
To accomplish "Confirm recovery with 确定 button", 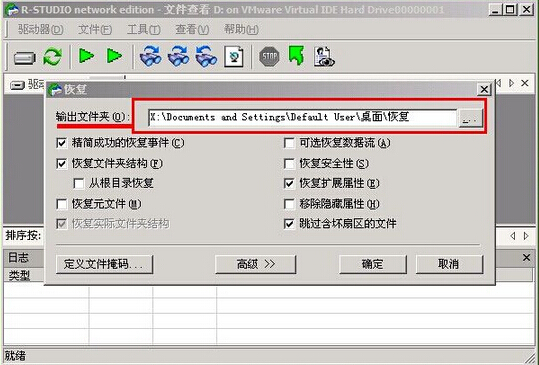I will click(x=373, y=264).
